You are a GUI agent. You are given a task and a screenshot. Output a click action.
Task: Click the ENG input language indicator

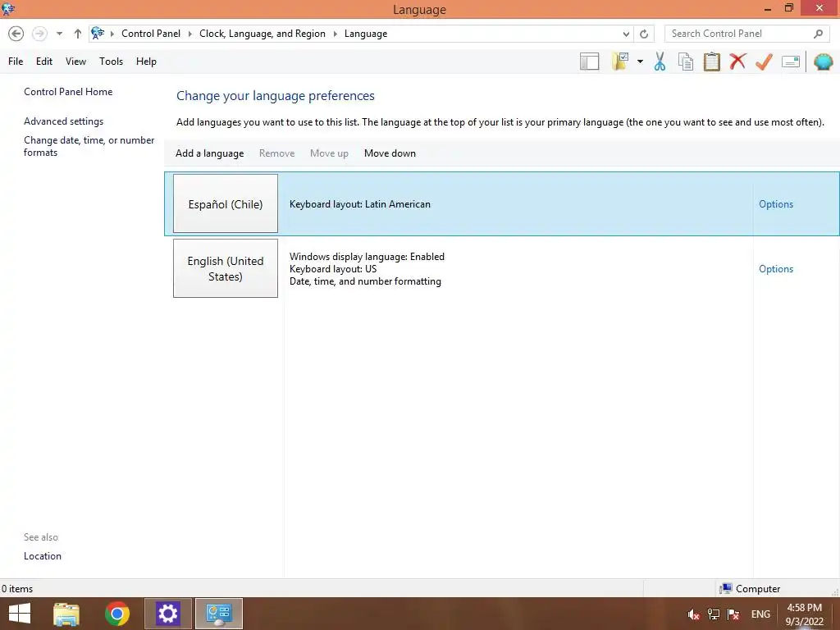760,614
